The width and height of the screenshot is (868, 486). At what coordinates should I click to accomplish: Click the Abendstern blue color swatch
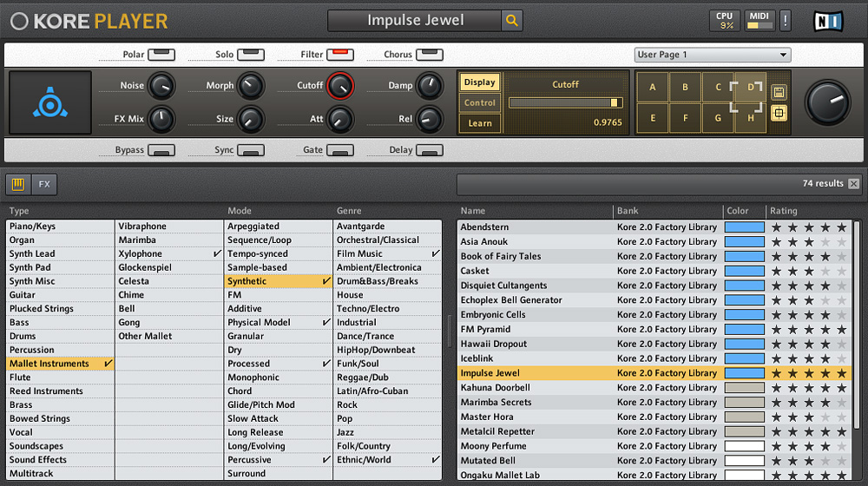click(x=745, y=227)
